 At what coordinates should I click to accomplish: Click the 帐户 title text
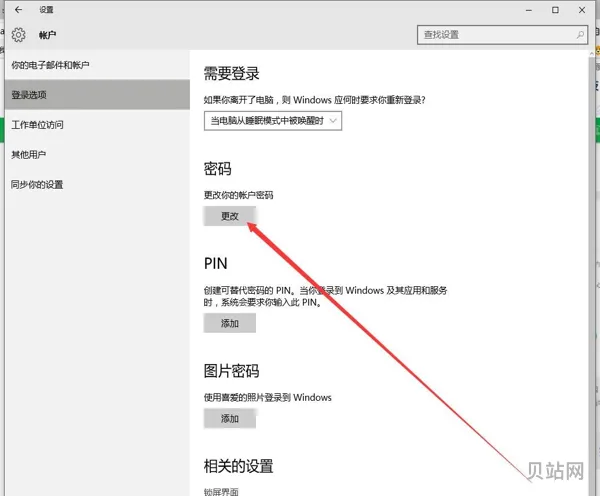[x=47, y=35]
